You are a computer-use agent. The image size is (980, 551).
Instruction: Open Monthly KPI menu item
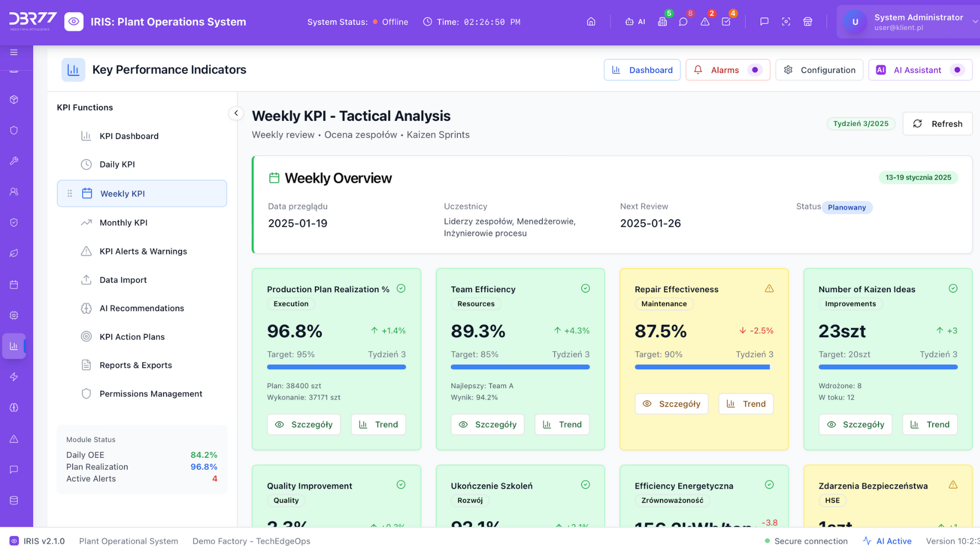pos(124,222)
